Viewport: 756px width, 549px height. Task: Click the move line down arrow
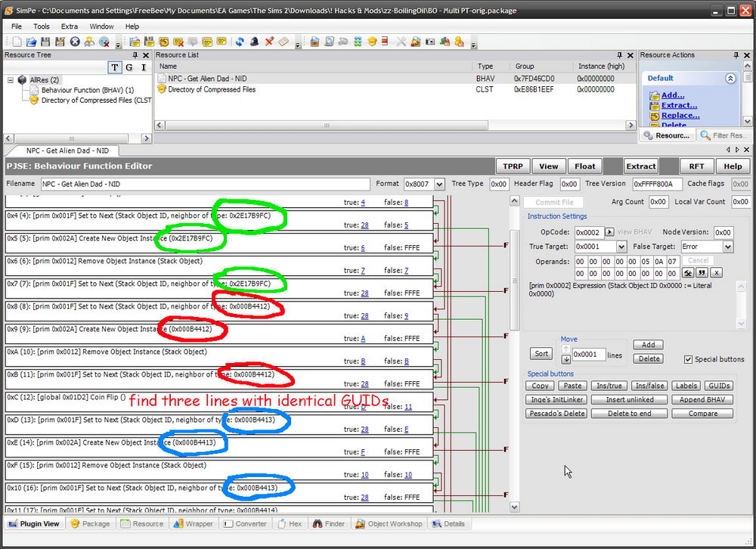(565, 359)
